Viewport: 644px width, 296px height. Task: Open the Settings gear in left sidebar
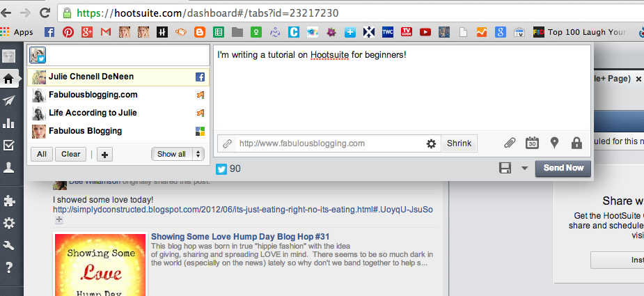pyautogui.click(x=8, y=224)
